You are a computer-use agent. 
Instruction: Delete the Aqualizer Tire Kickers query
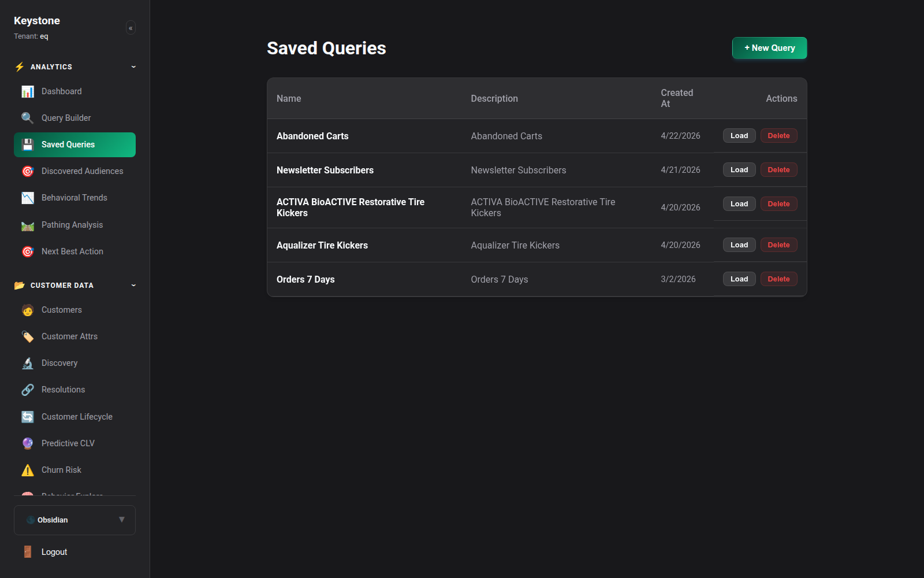778,245
